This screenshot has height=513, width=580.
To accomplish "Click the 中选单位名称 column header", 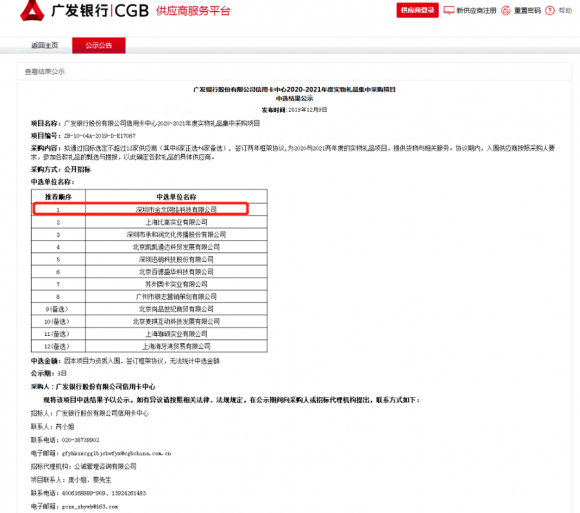I will click(176, 197).
